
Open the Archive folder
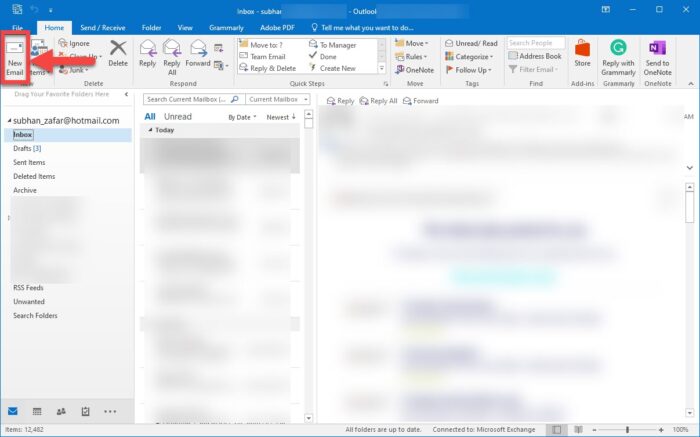tap(25, 190)
